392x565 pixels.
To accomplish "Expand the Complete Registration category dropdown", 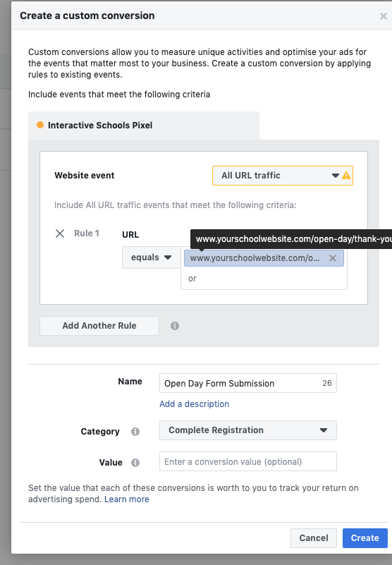I will tap(248, 430).
